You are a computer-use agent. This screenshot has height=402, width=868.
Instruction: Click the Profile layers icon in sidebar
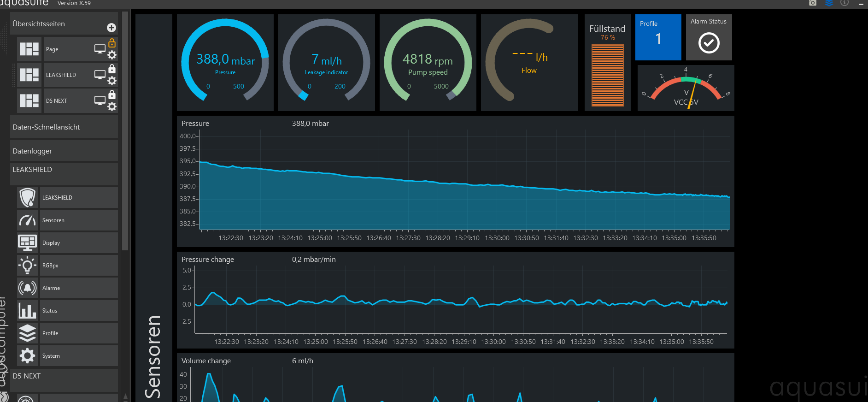(x=28, y=333)
